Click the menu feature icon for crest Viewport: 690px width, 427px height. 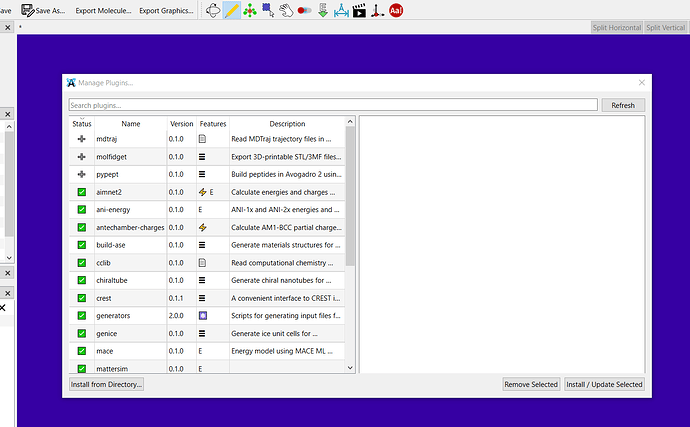coord(202,298)
